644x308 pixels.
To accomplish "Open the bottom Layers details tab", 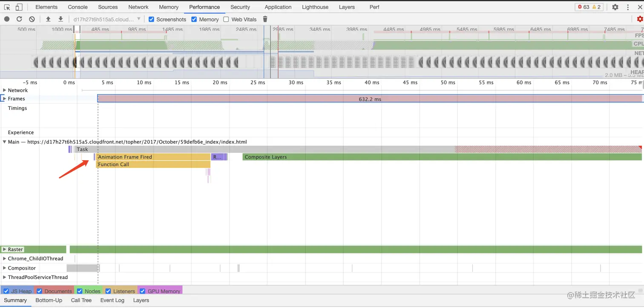I will pyautogui.click(x=141, y=300).
